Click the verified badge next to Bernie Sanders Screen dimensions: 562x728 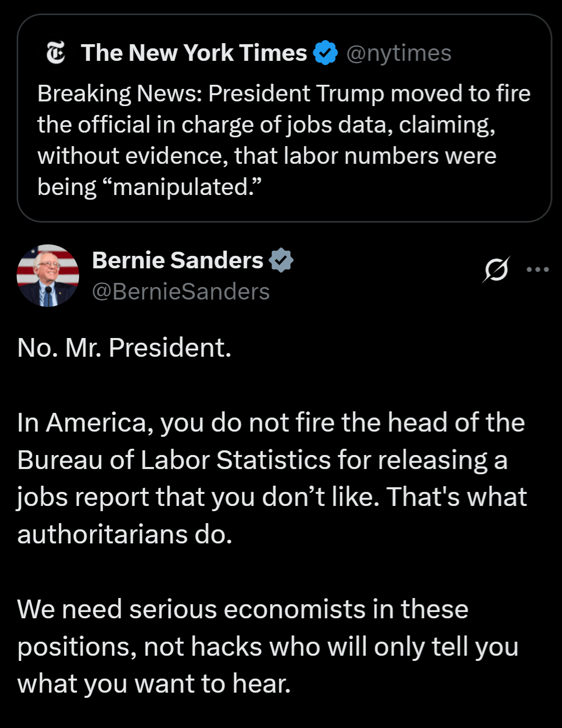pos(281,261)
